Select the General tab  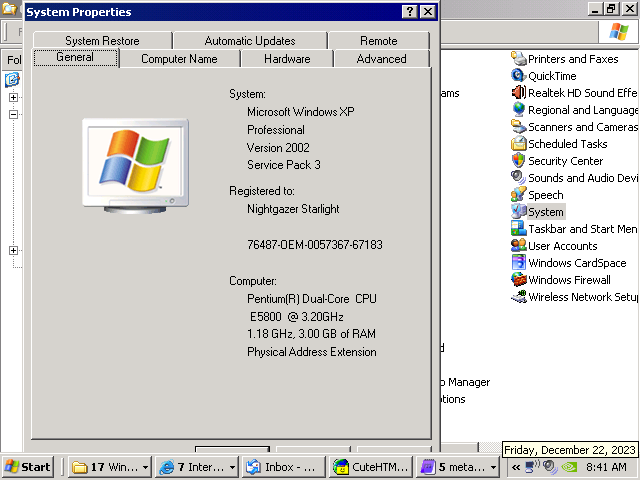tap(76, 58)
